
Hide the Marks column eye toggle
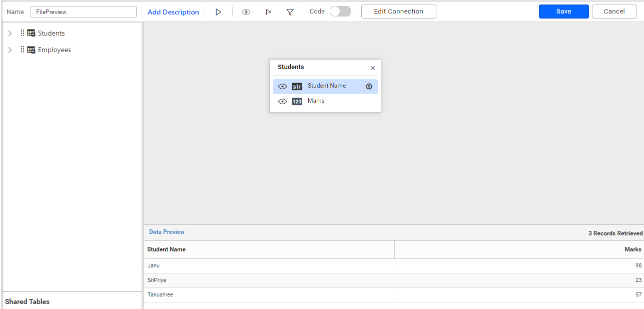(x=283, y=101)
